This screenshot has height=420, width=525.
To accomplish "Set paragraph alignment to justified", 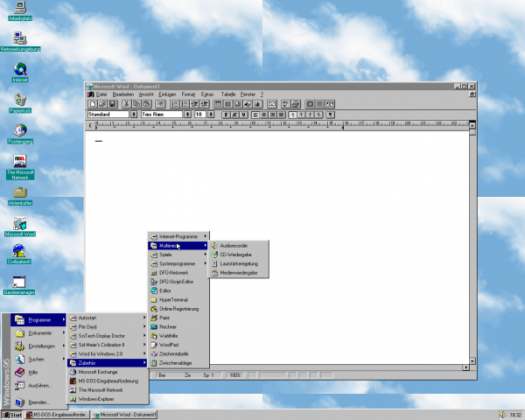I will pos(281,115).
